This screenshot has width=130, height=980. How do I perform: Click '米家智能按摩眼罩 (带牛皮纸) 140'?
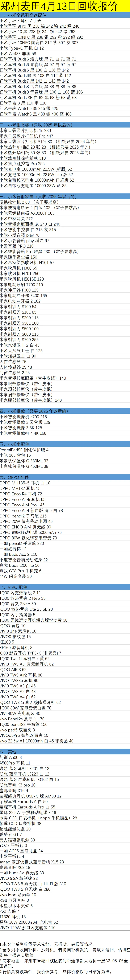33,378
